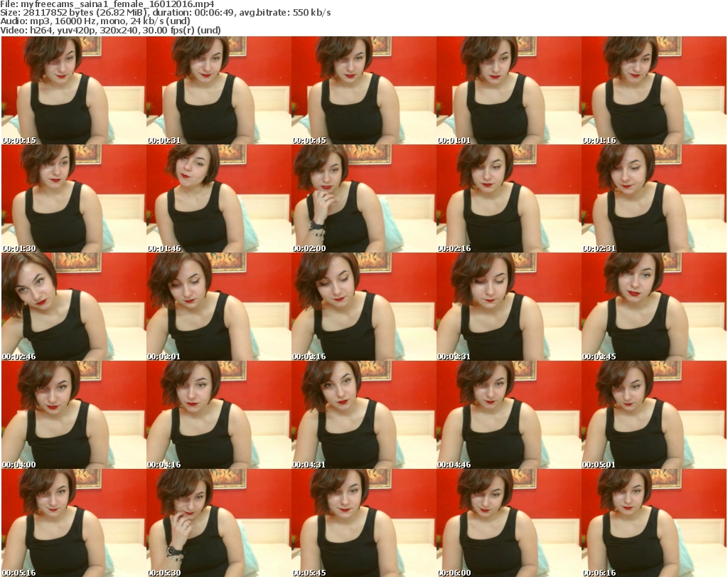Click the File name header line
Viewport: 728px width, 577px height.
click(107, 4)
